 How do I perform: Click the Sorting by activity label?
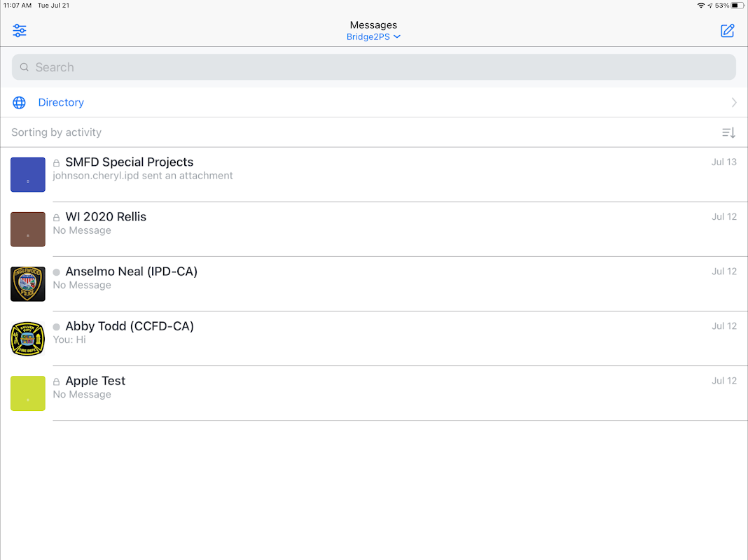point(56,132)
